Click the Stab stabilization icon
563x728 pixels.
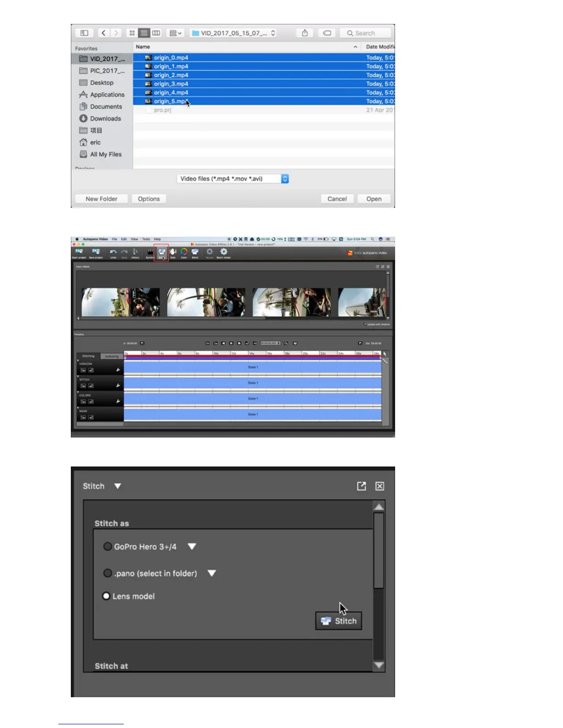(173, 252)
